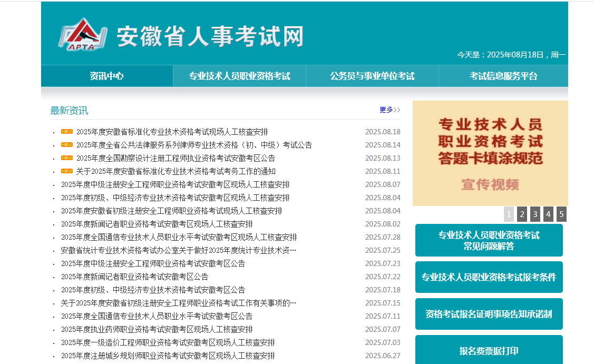The height and width of the screenshot is (364, 594).
Task: Click the 答题卡填涂规范 宣传视频 banner
Action: tap(489, 153)
